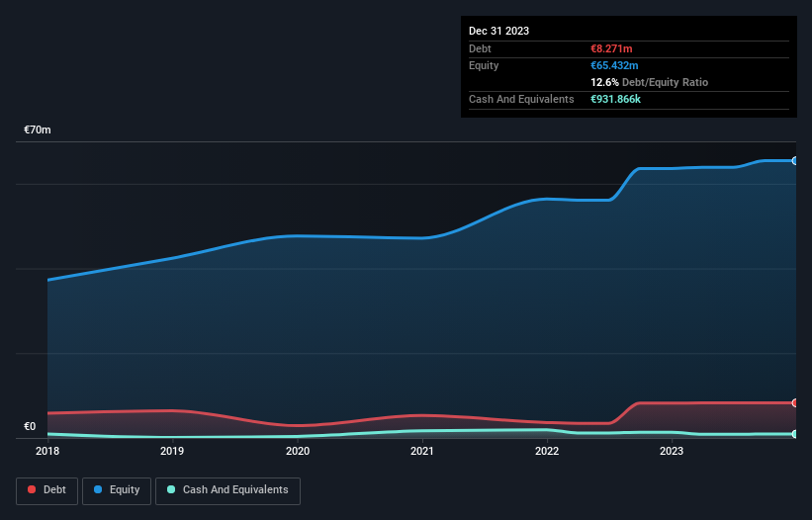Image resolution: width=812 pixels, height=520 pixels.
Task: Select the Equity endpoint marker at Dec 2023
Action: [x=795, y=161]
